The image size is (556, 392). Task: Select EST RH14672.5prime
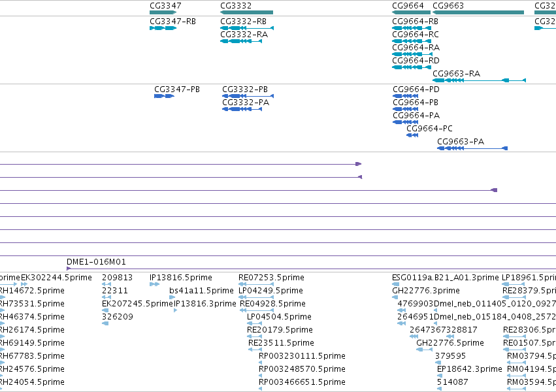[32, 291]
